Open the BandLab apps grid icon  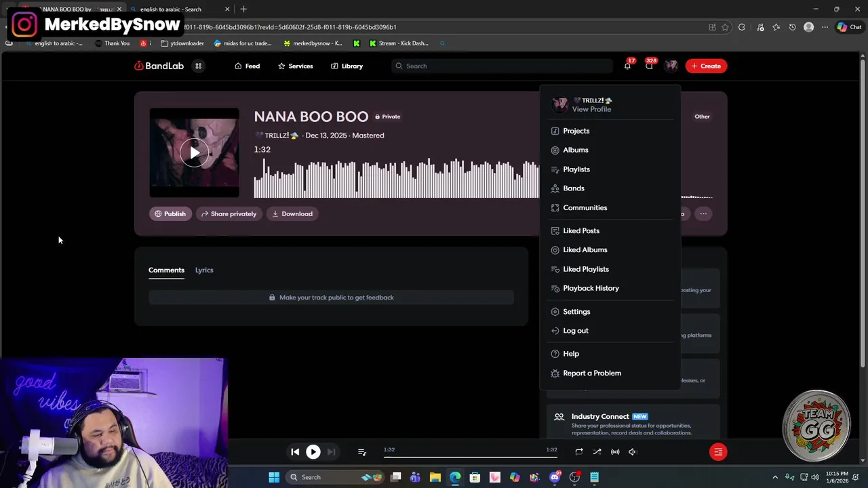pyautogui.click(x=199, y=66)
